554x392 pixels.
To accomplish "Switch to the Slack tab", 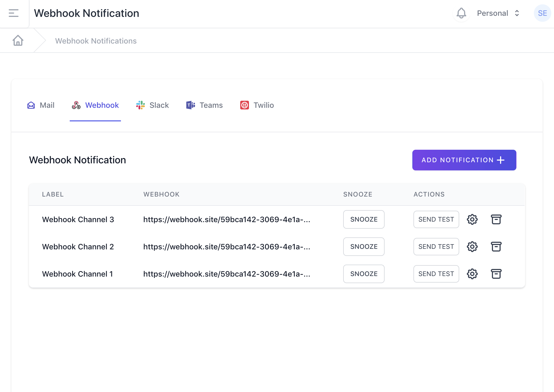I will [x=153, y=105].
